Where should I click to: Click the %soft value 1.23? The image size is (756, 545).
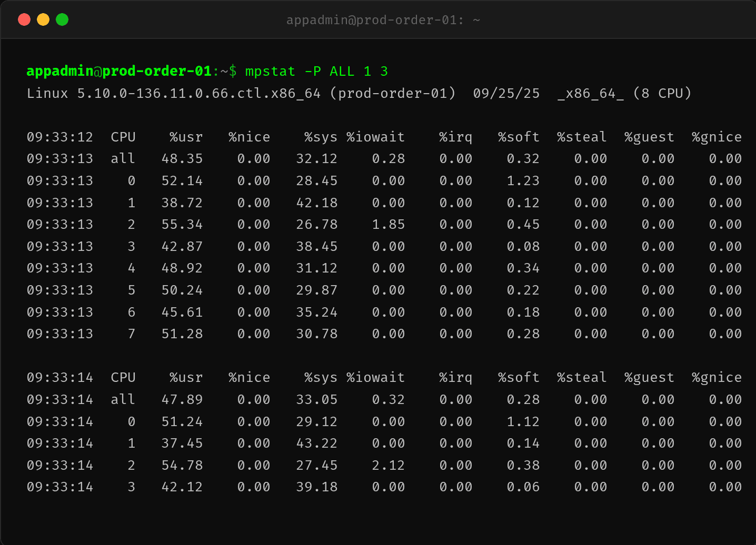pos(523,180)
